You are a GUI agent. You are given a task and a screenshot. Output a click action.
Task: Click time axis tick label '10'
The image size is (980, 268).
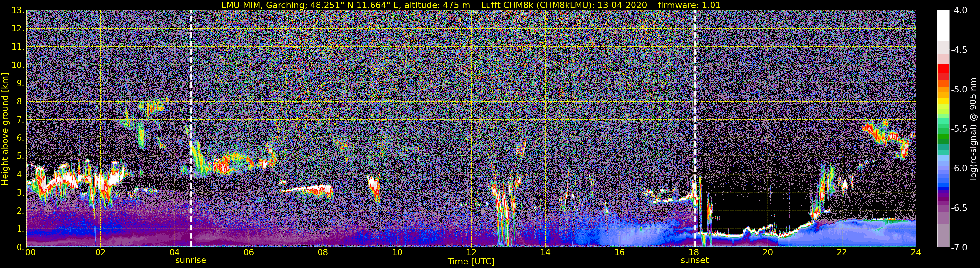point(397,252)
